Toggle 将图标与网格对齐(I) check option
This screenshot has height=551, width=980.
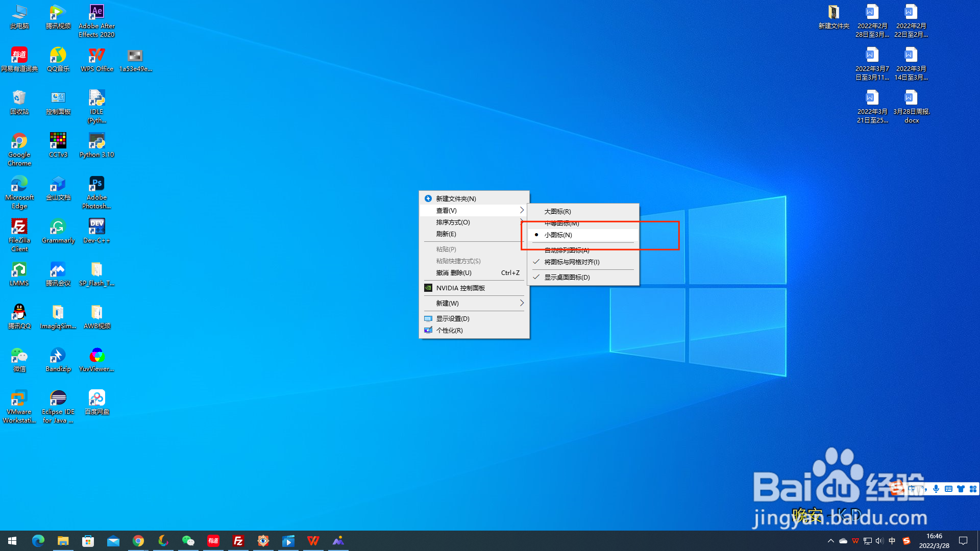click(572, 262)
